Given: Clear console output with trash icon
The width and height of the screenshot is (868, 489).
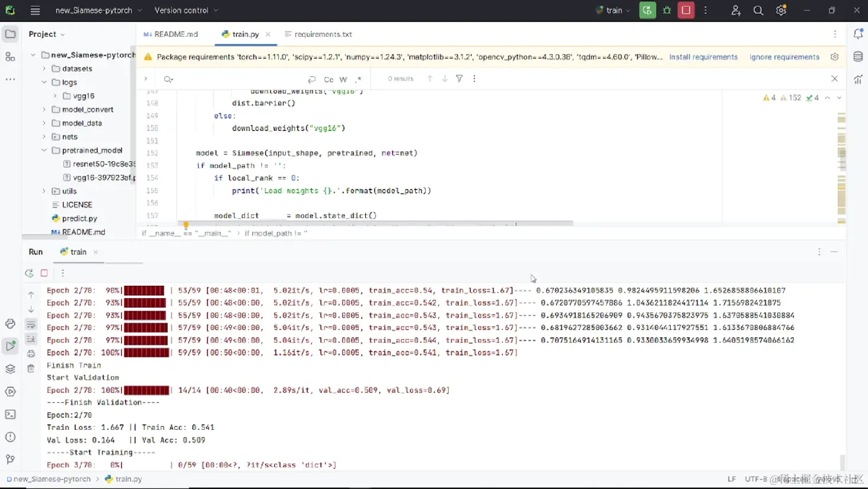Looking at the screenshot, I should coord(31,369).
